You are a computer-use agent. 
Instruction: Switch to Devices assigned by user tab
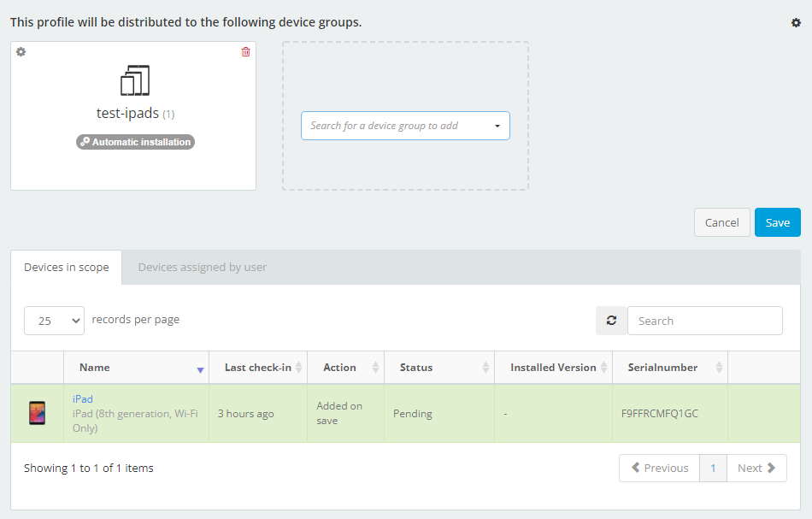(202, 267)
